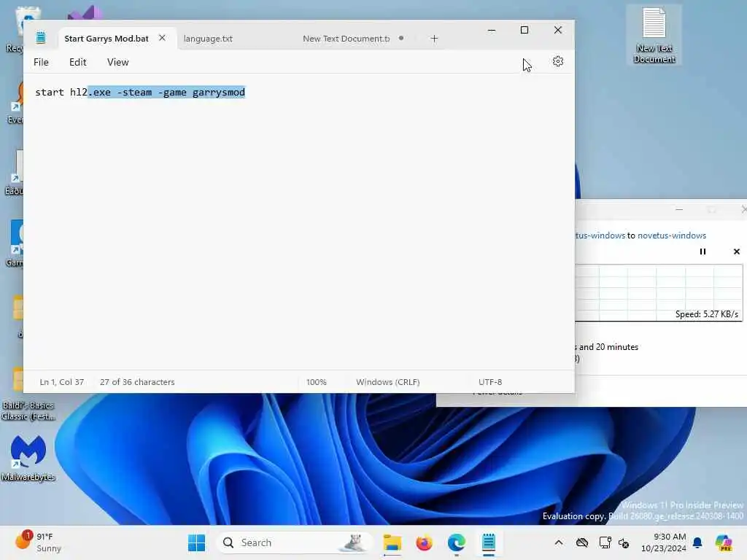Click the UTF-8 encoding status
The height and width of the screenshot is (560, 747).
pos(490,382)
